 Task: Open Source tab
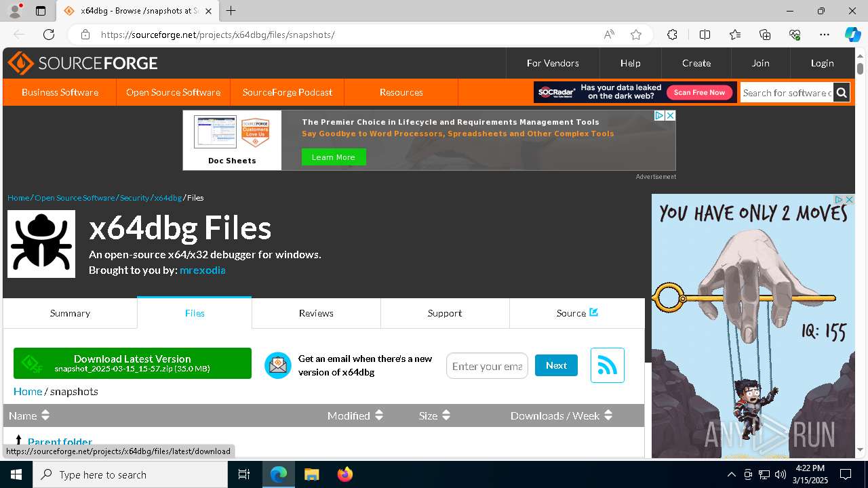(577, 313)
